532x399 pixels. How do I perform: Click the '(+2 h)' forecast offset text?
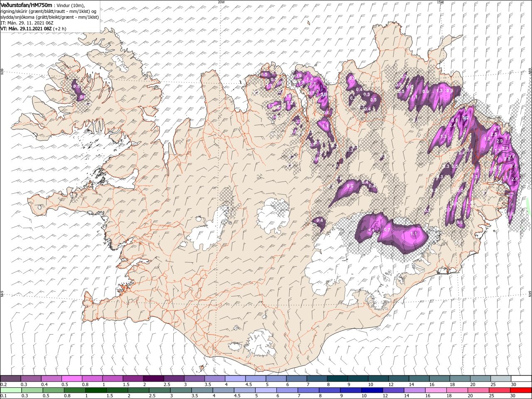coord(59,29)
